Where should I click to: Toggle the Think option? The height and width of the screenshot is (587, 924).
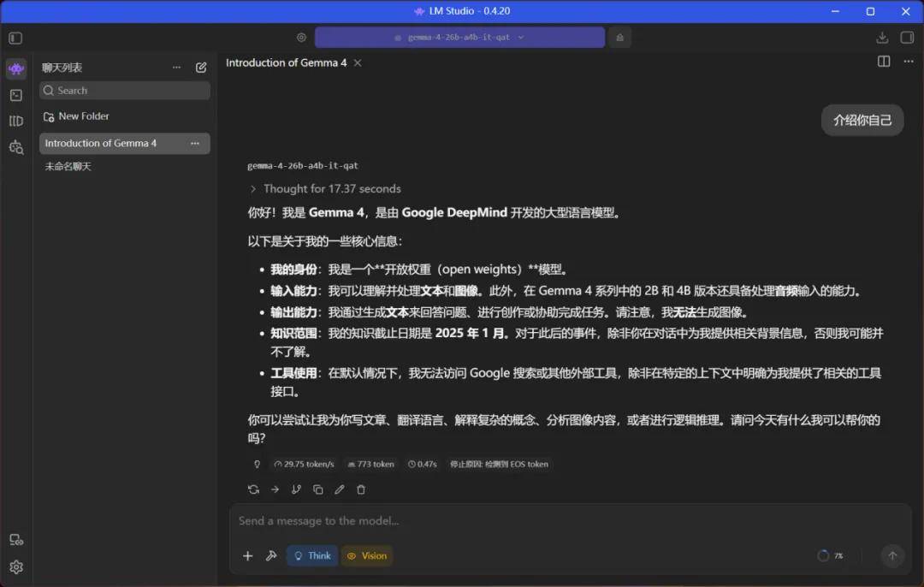coord(312,555)
